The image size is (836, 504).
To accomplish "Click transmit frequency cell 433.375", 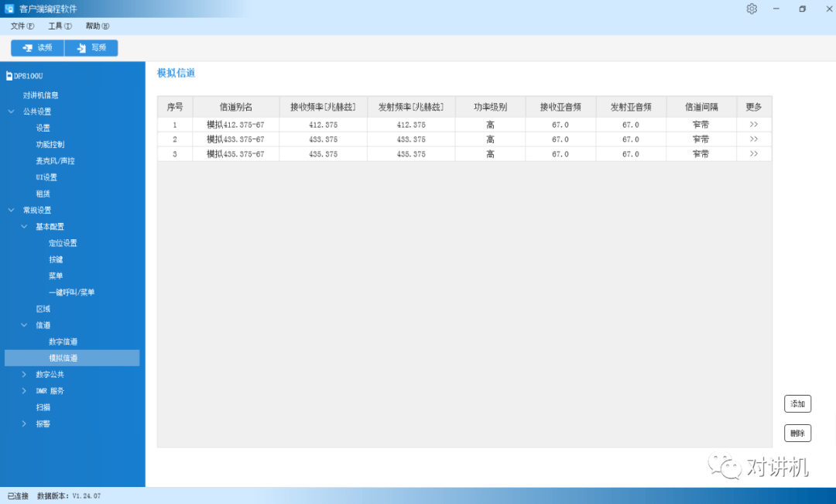I will (x=411, y=139).
